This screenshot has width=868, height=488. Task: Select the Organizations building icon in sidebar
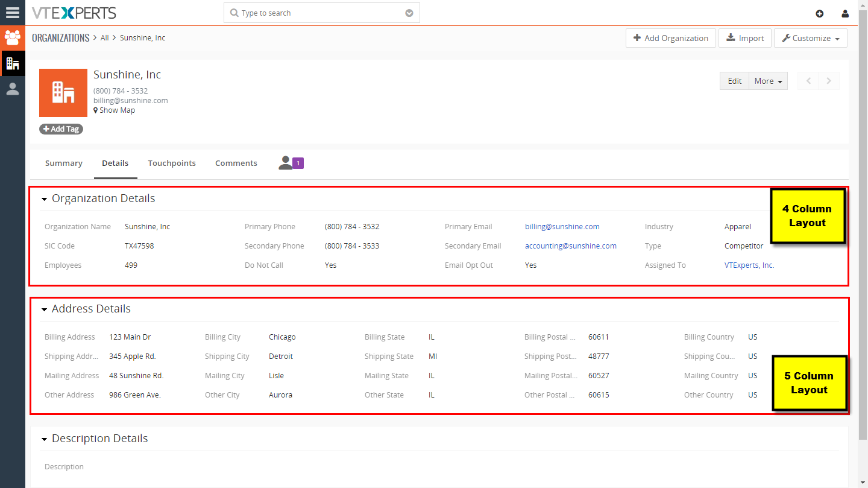[x=13, y=63]
